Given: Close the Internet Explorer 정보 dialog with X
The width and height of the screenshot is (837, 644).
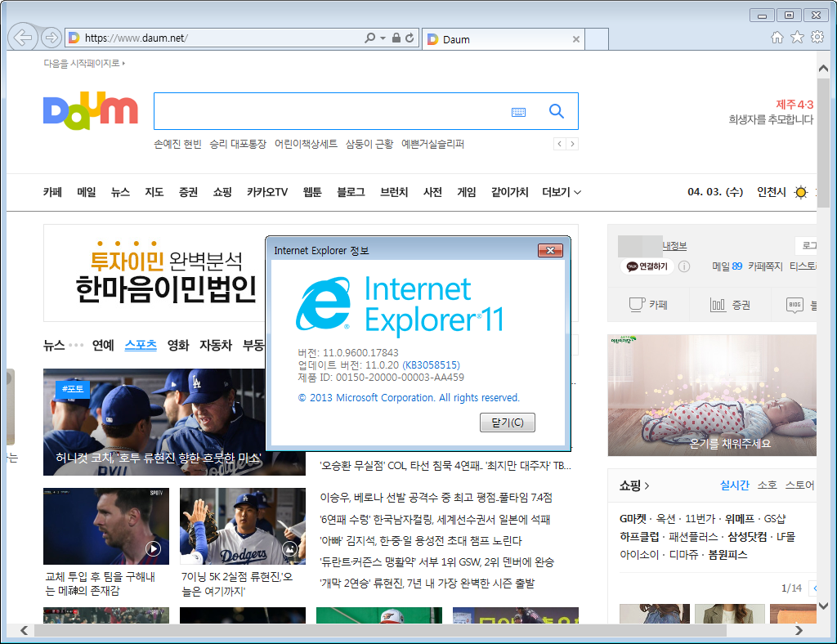Looking at the screenshot, I should [550, 250].
